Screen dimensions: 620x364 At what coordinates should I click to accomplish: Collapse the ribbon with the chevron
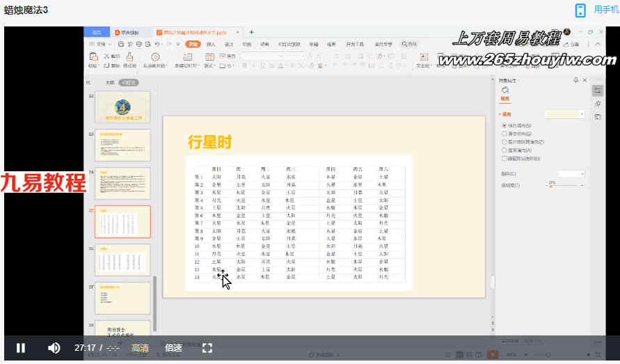tap(598, 45)
